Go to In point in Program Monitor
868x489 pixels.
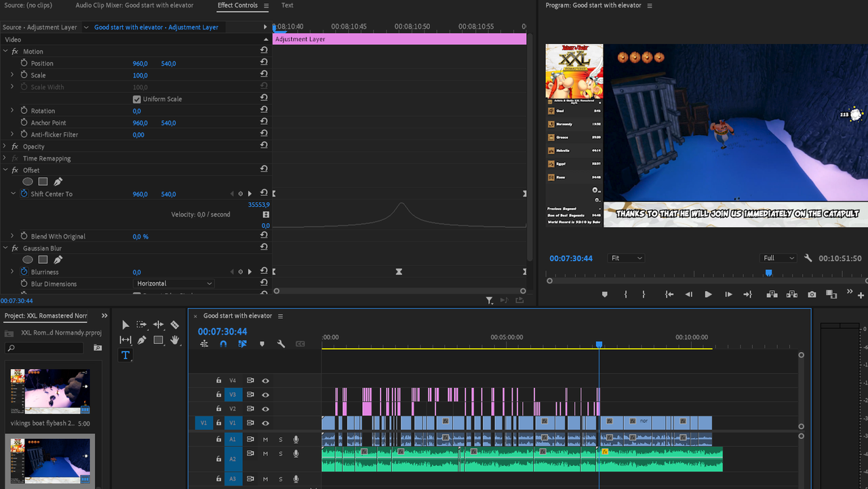click(x=669, y=294)
